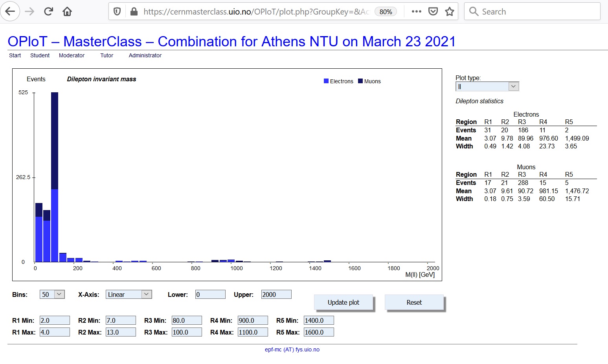Click the Update plot button
Screen dimensions: 608x364
pos(343,302)
